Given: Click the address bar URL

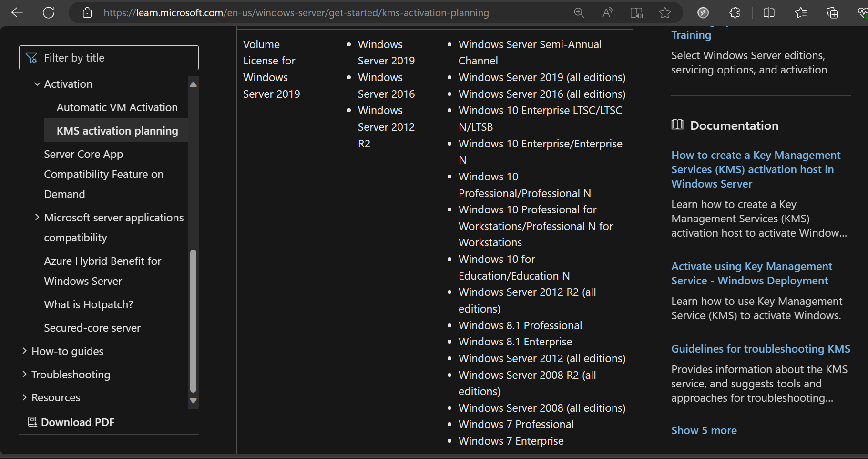Looking at the screenshot, I should tap(296, 13).
